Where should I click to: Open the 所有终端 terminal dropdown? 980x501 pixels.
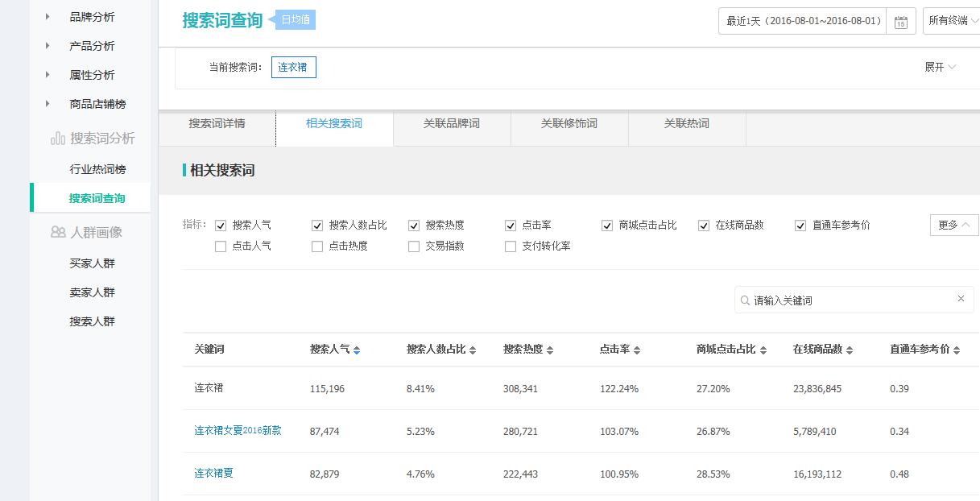[953, 20]
